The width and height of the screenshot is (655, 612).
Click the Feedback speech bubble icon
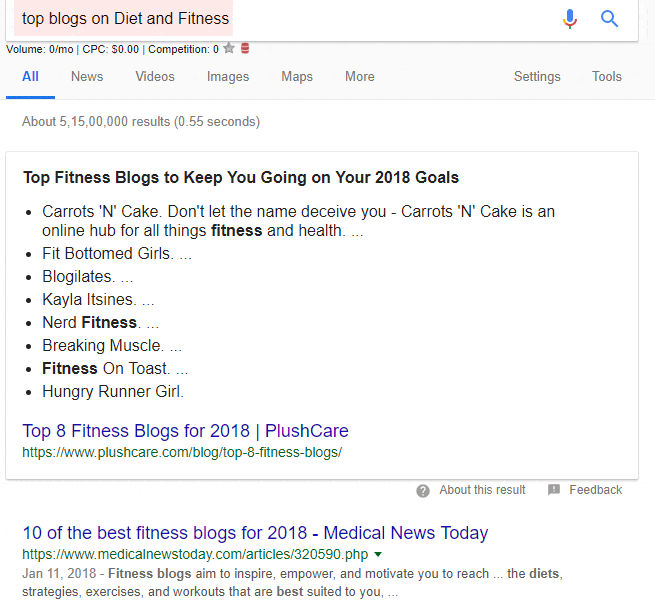pos(554,490)
